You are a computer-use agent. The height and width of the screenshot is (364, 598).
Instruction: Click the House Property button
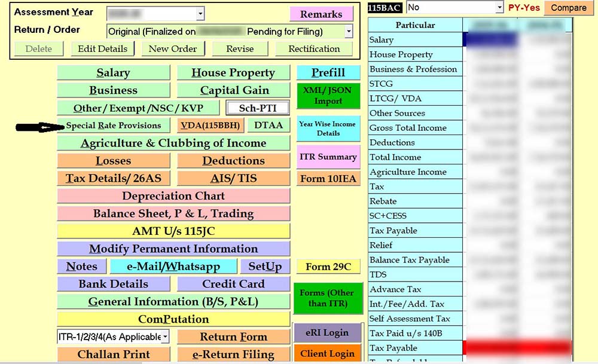pyautogui.click(x=233, y=73)
